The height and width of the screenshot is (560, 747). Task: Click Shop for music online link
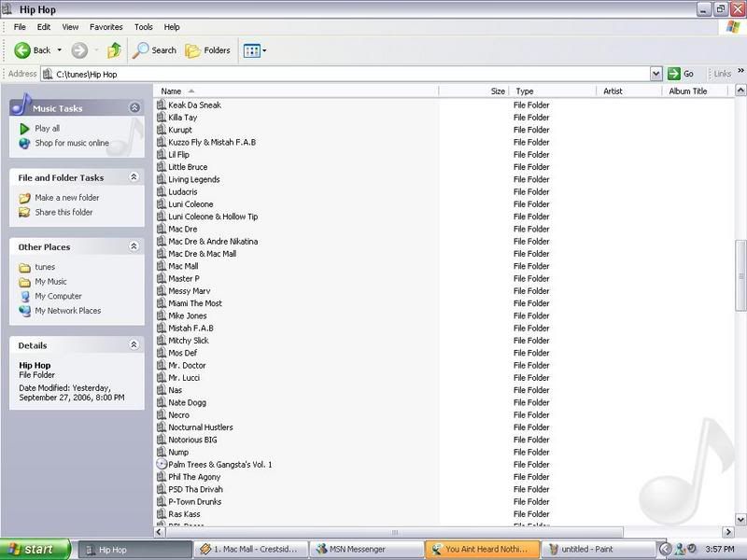tap(72, 143)
